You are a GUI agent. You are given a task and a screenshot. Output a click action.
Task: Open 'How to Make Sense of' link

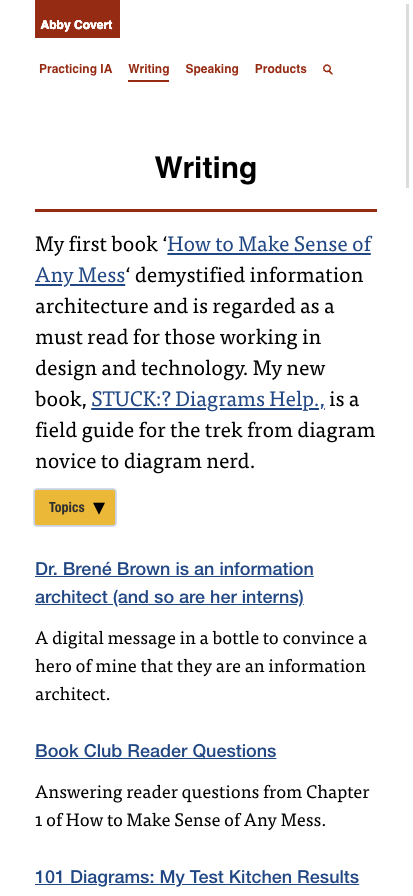click(x=270, y=244)
